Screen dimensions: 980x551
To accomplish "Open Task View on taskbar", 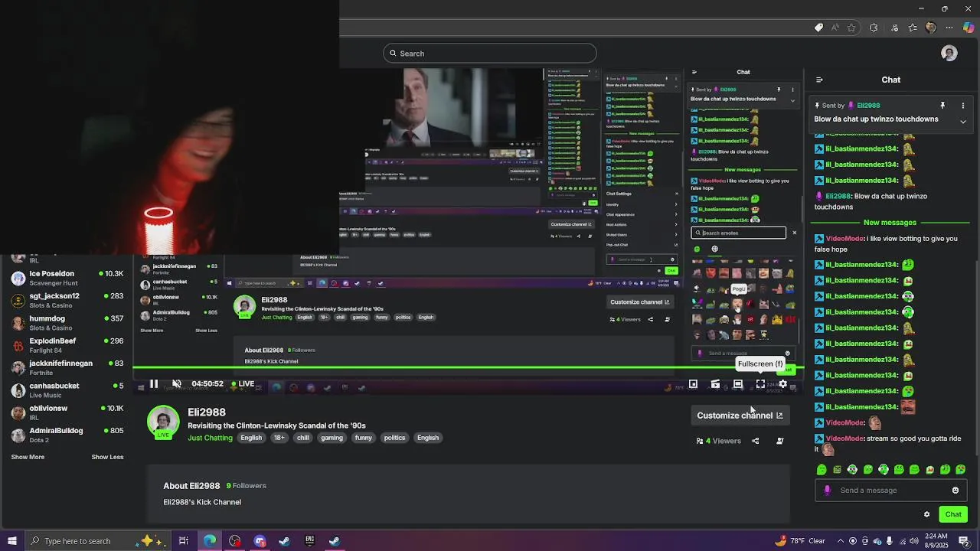I will [x=184, y=541].
